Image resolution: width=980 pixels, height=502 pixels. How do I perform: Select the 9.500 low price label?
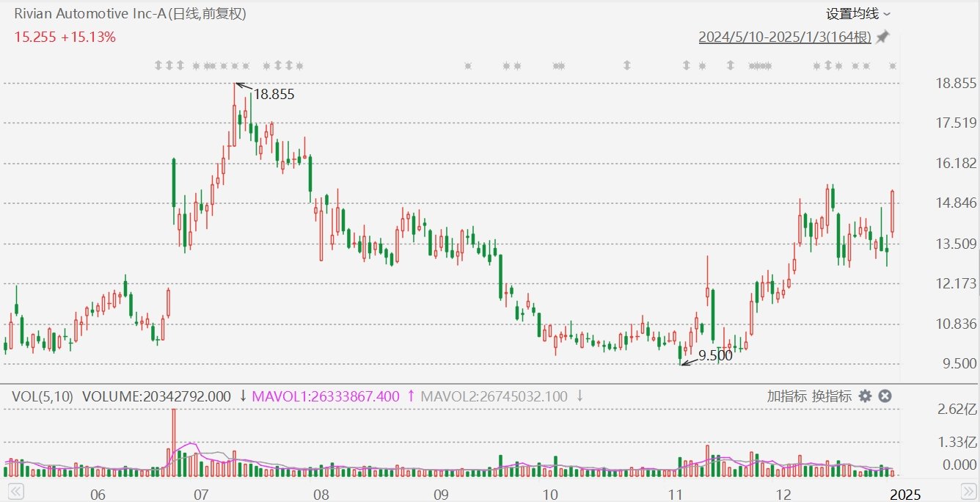714,356
